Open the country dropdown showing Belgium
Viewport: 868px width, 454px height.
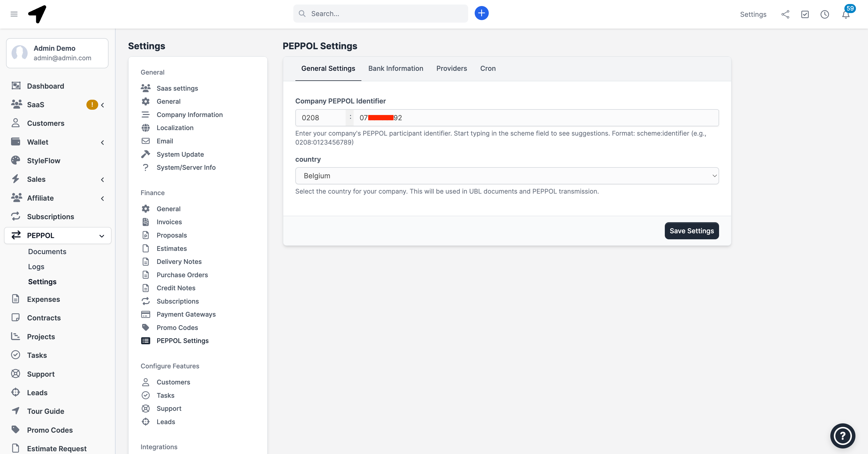click(507, 176)
